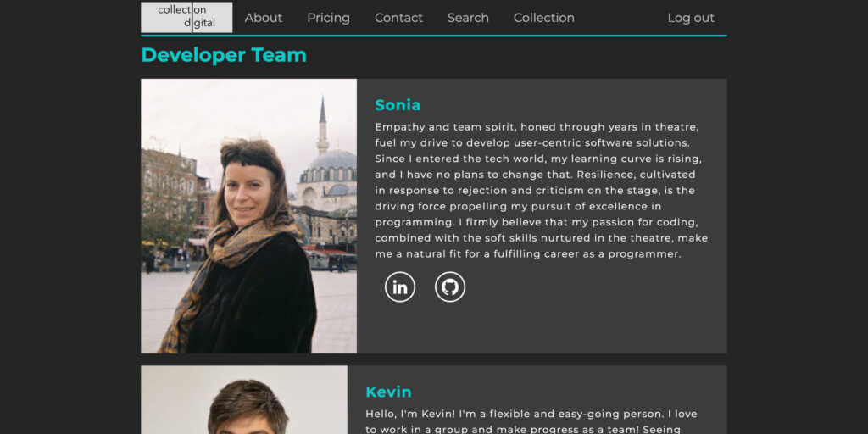Open Sonia's LinkedIn profile icon
Image resolution: width=868 pixels, height=434 pixels.
coord(400,287)
